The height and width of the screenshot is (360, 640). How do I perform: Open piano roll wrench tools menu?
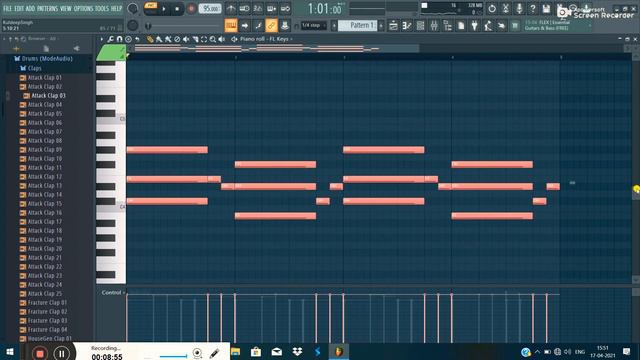coord(111,39)
